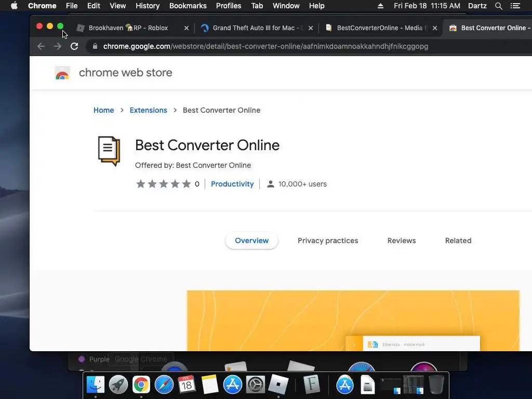This screenshot has height=399, width=532.
Task: Click the Purple tag in background window
Action: [94, 359]
